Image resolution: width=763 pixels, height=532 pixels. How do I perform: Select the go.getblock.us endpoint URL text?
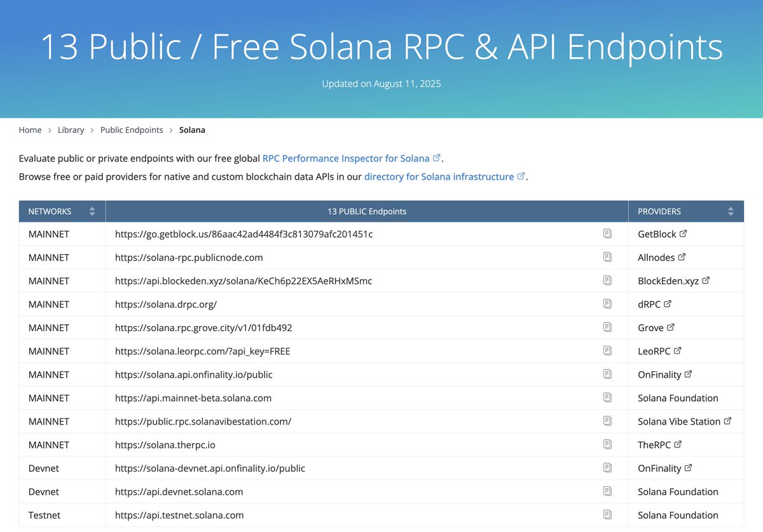click(x=244, y=234)
